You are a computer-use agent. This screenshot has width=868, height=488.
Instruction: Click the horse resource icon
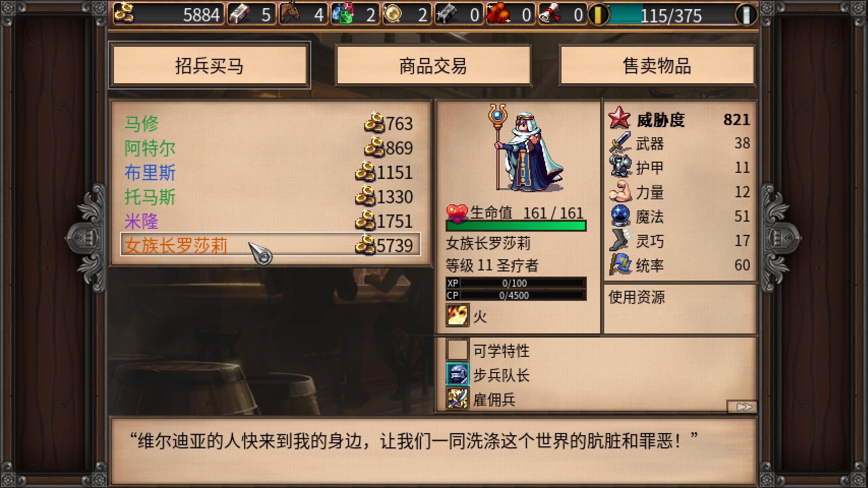pos(291,14)
